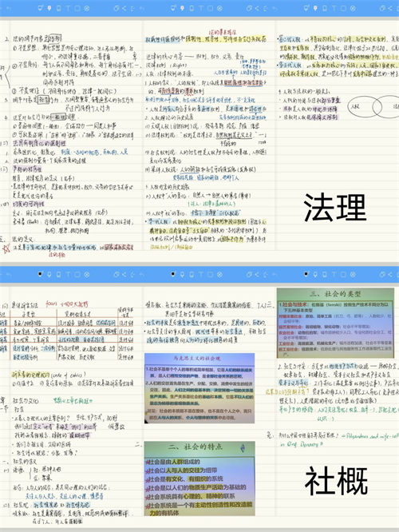
Task: Select the lasso tool in bottom-right note toolbar
Action: (353, 274)
